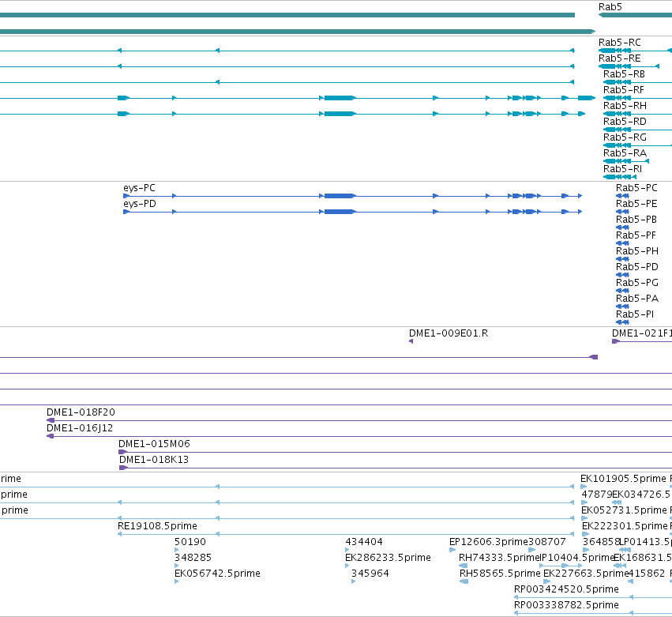Select EST EK056742.5prime
The width and height of the screenshot is (672, 617).
pyautogui.click(x=217, y=574)
